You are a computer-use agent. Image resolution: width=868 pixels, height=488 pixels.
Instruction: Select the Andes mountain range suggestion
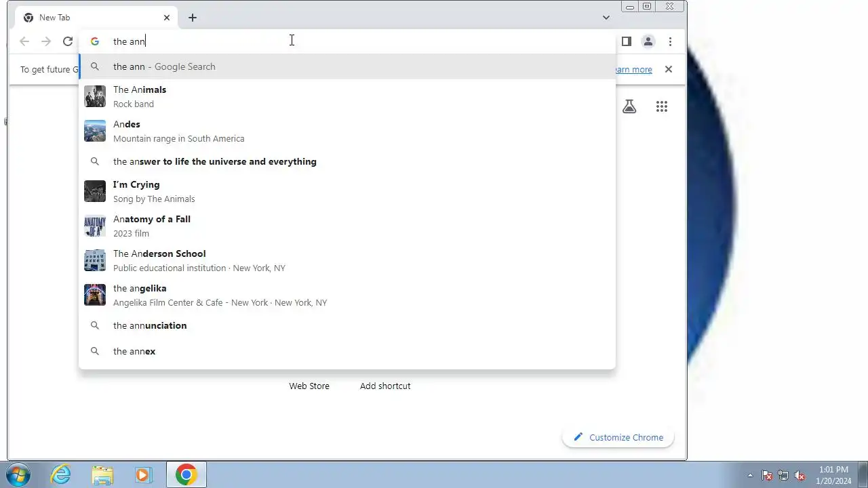[x=347, y=131]
